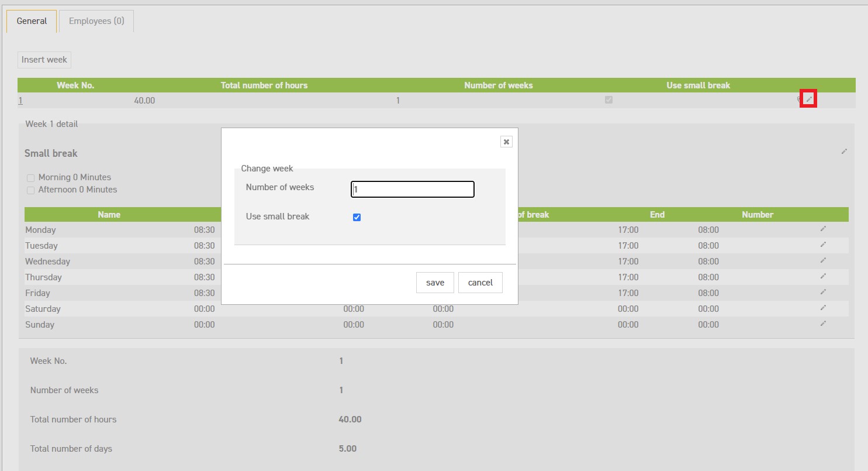
Task: Click Monday's 08:30 start time
Action: (x=205, y=230)
